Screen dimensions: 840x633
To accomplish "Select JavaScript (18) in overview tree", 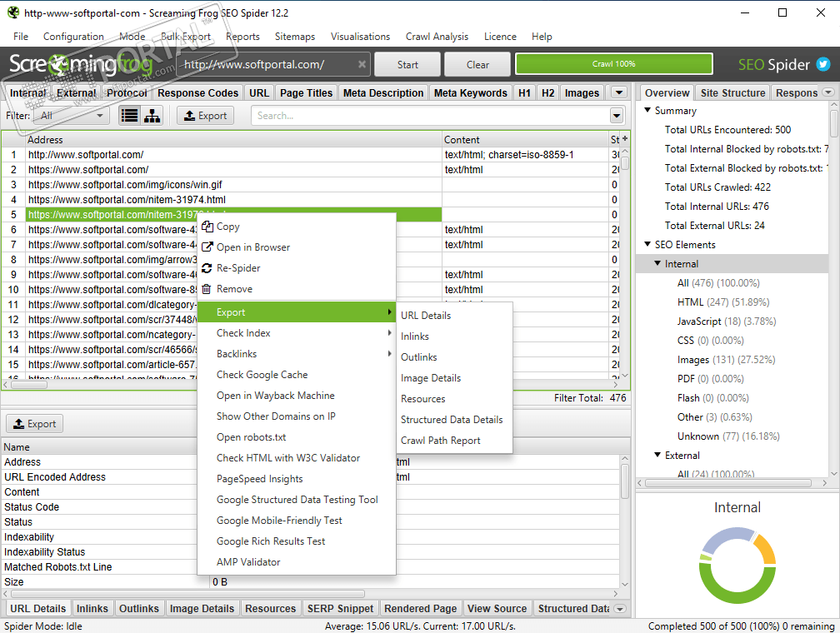I will [727, 321].
